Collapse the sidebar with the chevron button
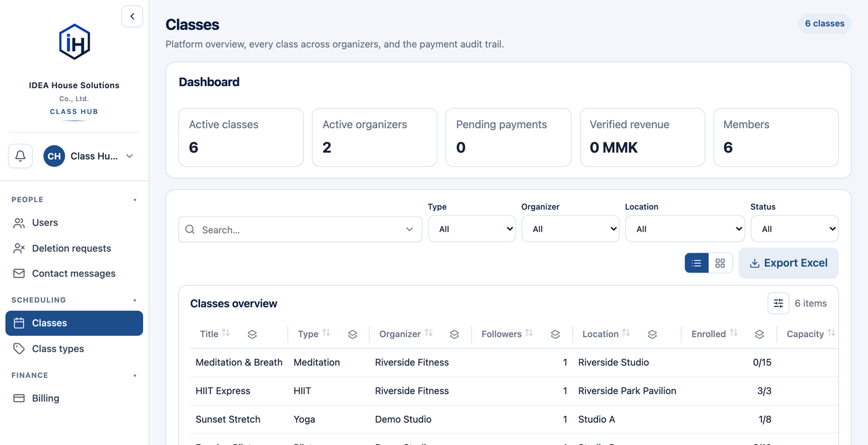Image resolution: width=868 pixels, height=445 pixels. pyautogui.click(x=132, y=16)
